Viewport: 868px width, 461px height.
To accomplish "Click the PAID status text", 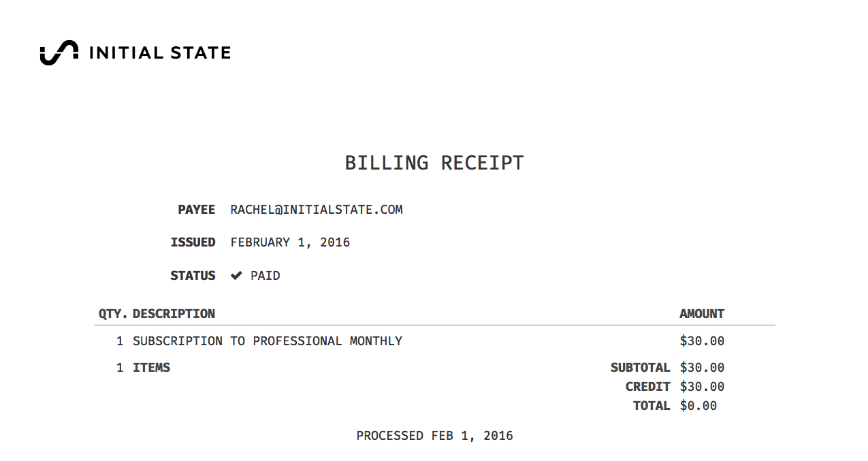I will [x=266, y=276].
